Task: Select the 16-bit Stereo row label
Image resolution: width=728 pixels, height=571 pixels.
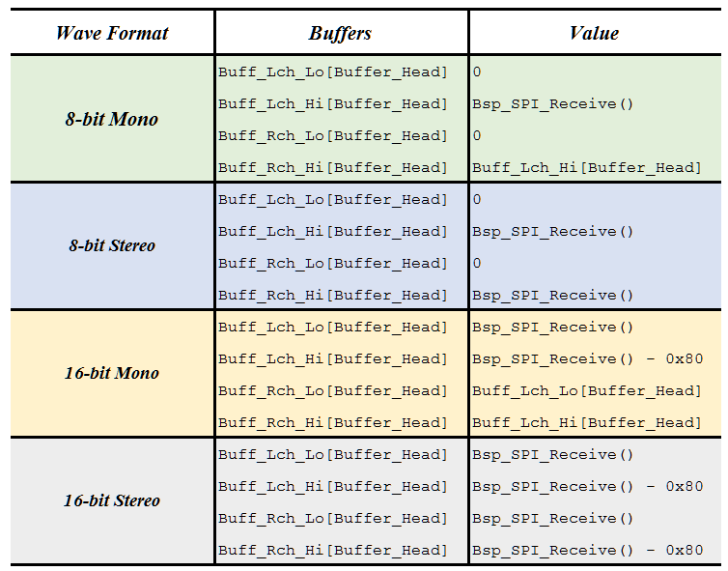Action: (112, 500)
